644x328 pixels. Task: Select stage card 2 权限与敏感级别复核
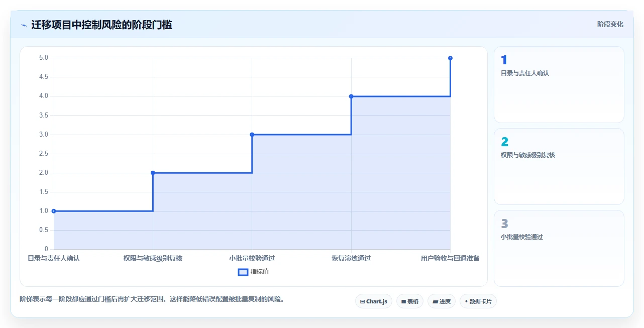(559, 167)
